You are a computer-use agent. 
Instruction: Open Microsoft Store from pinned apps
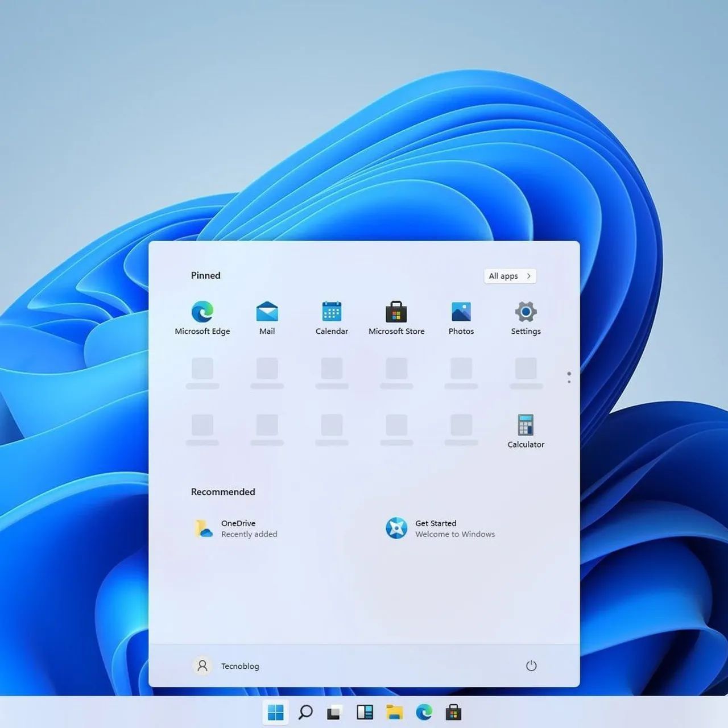pos(396,318)
